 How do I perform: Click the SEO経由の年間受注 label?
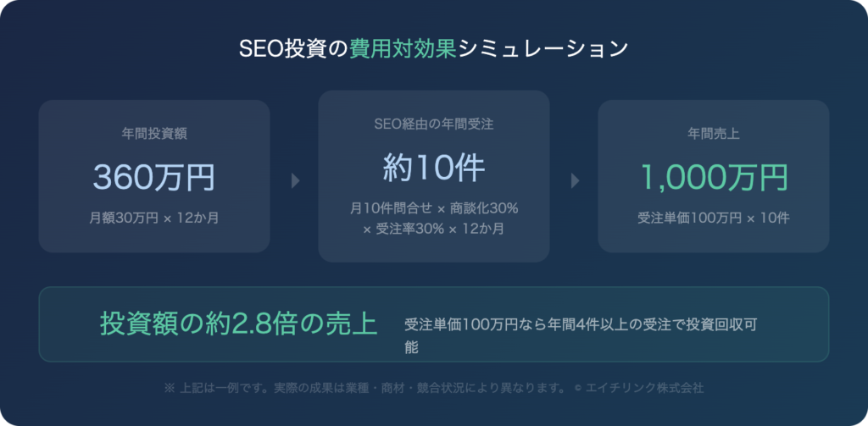(434, 124)
